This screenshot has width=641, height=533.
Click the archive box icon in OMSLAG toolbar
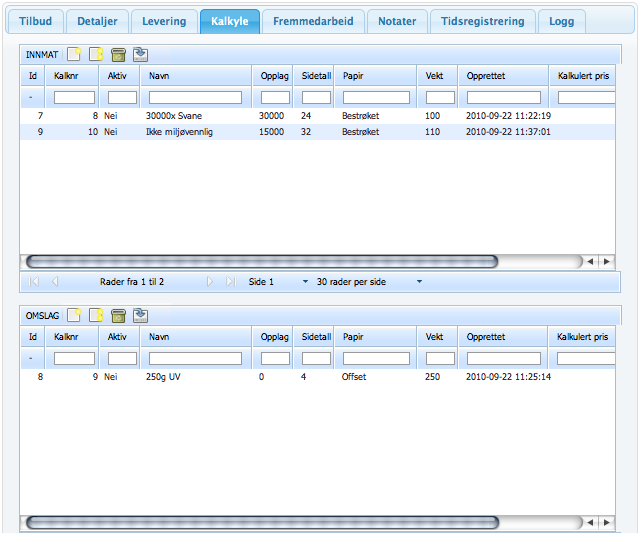(x=119, y=315)
